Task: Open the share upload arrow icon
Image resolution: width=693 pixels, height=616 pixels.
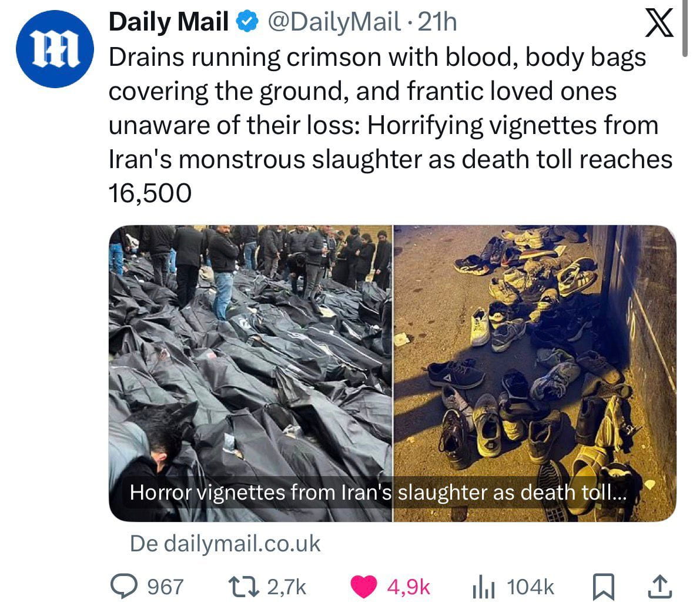Action: click(x=659, y=587)
